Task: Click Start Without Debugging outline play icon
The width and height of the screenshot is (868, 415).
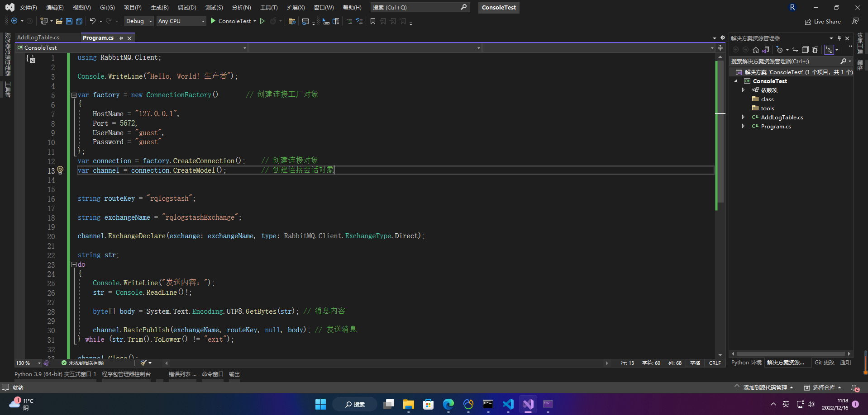Action: pyautogui.click(x=262, y=21)
